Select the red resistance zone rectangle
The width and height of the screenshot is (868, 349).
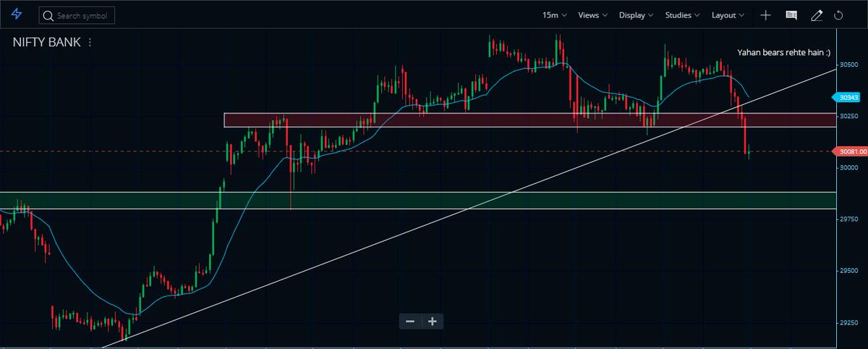tap(529, 120)
